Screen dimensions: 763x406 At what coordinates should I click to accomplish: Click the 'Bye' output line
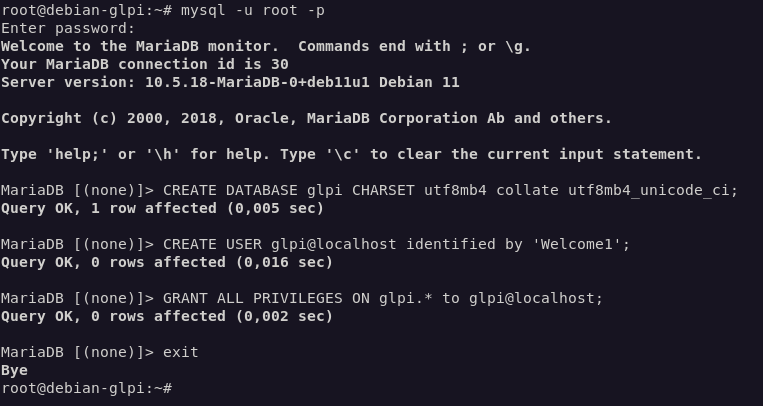point(14,370)
